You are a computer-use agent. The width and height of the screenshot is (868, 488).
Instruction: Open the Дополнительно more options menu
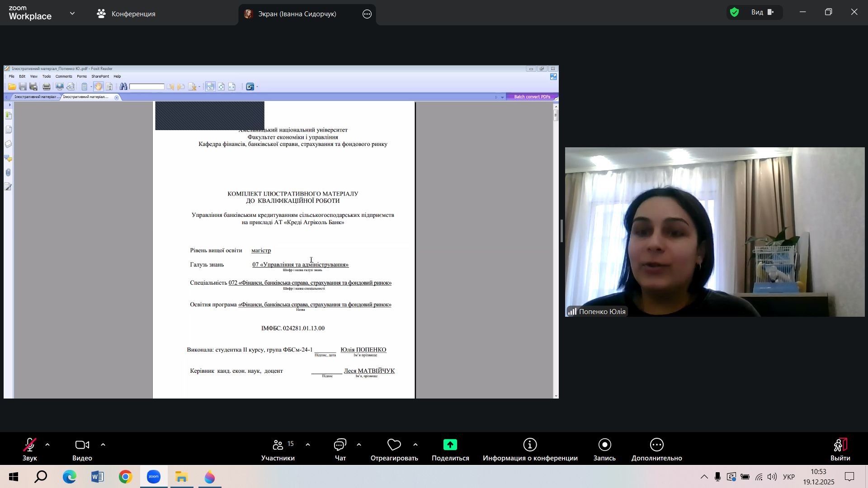pos(656,450)
